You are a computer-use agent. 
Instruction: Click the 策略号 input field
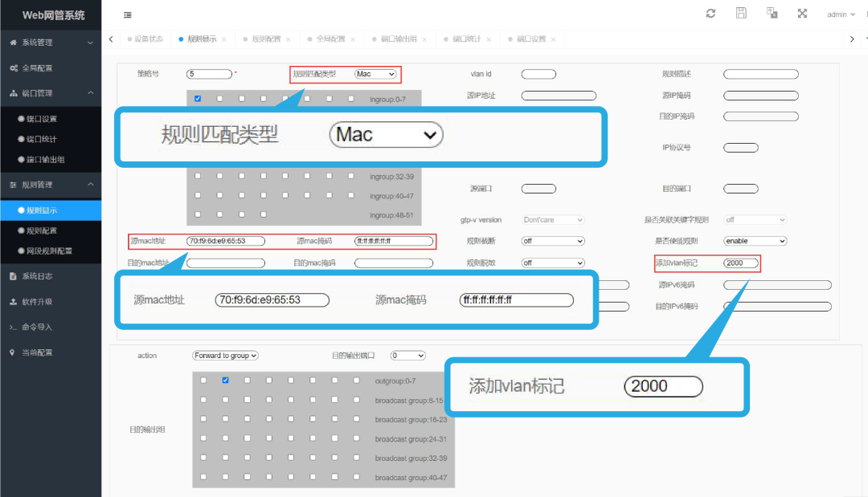click(x=209, y=74)
